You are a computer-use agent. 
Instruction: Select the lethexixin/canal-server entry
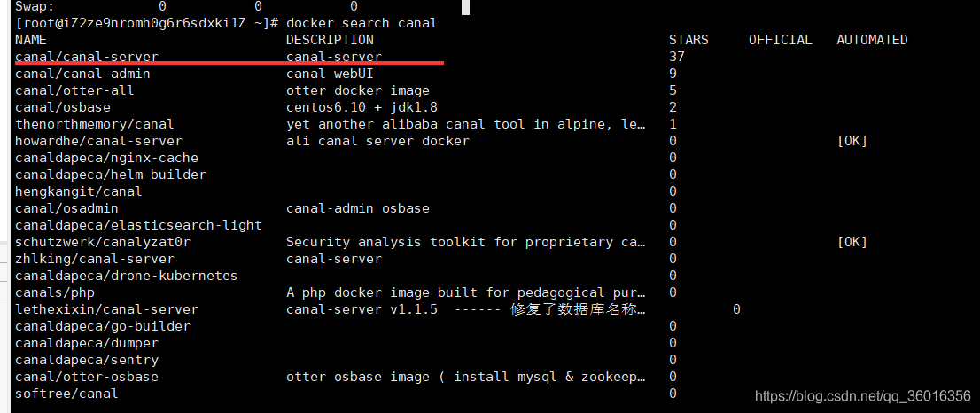[107, 309]
